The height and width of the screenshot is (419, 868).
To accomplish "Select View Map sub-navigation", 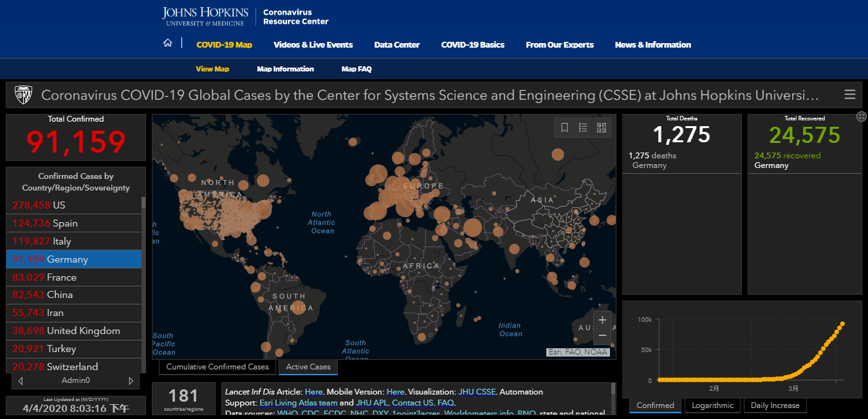I will coord(212,69).
